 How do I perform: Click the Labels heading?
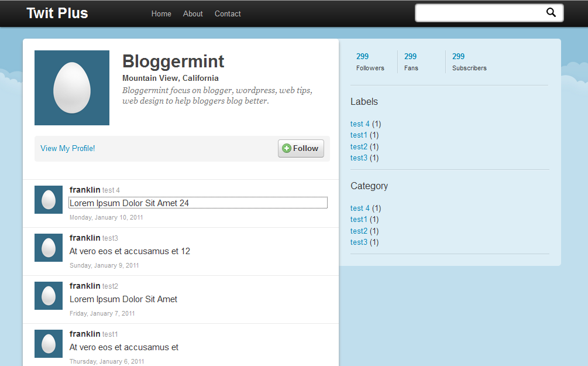(364, 102)
